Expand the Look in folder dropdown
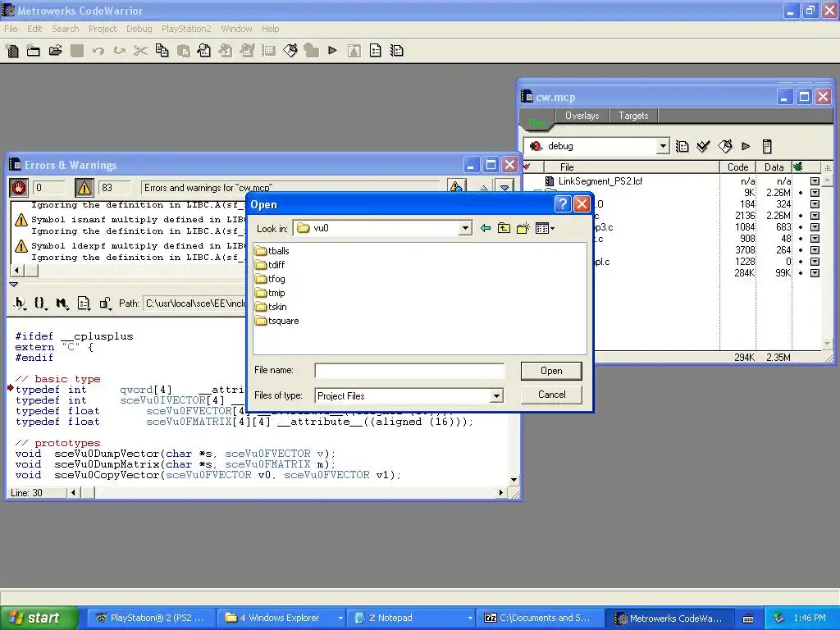The height and width of the screenshot is (630, 840). tap(465, 229)
